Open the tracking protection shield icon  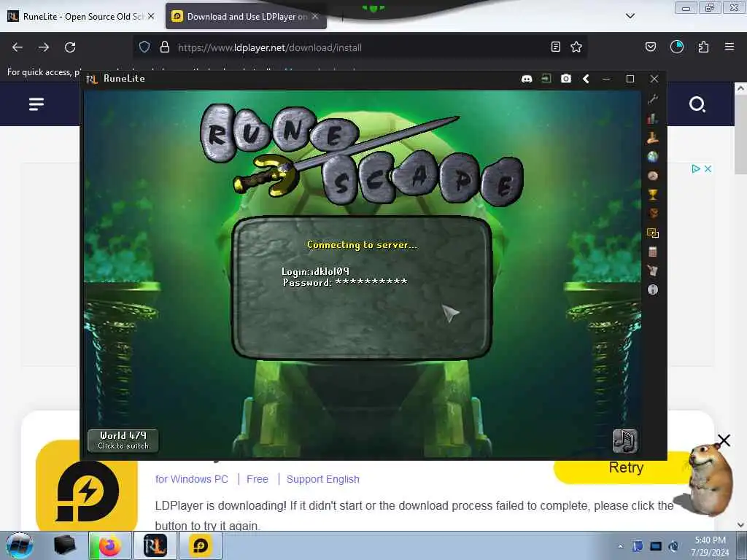pyautogui.click(x=144, y=47)
